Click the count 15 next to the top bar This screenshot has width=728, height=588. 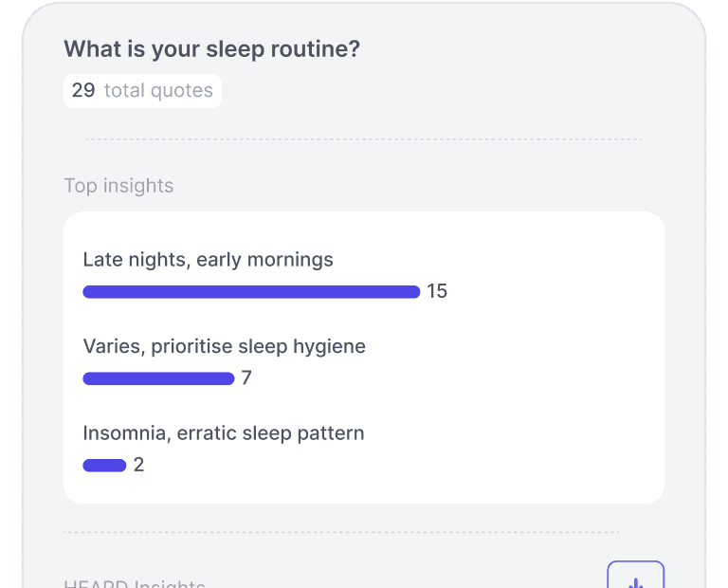pyautogui.click(x=437, y=291)
